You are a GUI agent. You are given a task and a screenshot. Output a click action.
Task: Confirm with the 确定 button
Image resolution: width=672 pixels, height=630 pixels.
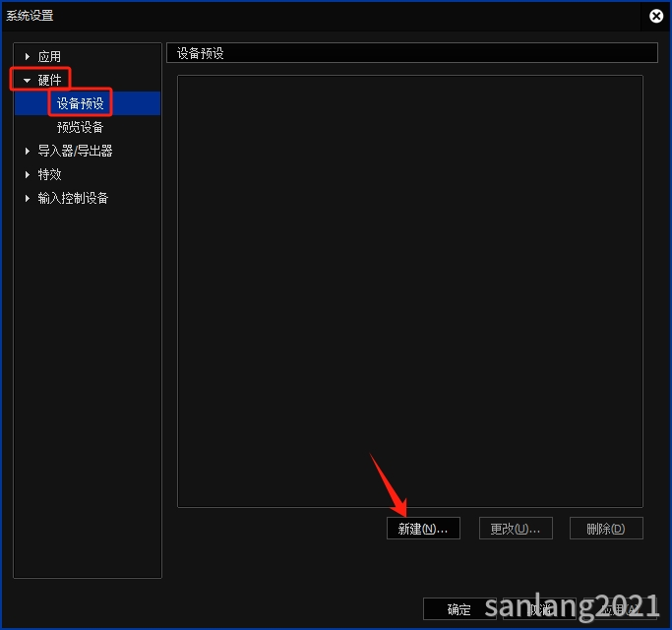459,609
